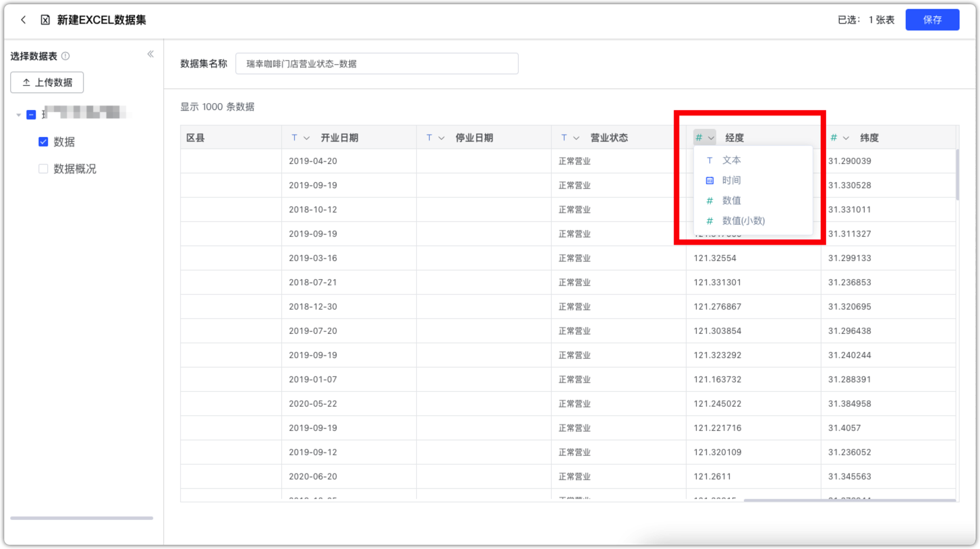Click longitude cell 121.163732
This screenshot has height=549, width=980.
click(753, 380)
